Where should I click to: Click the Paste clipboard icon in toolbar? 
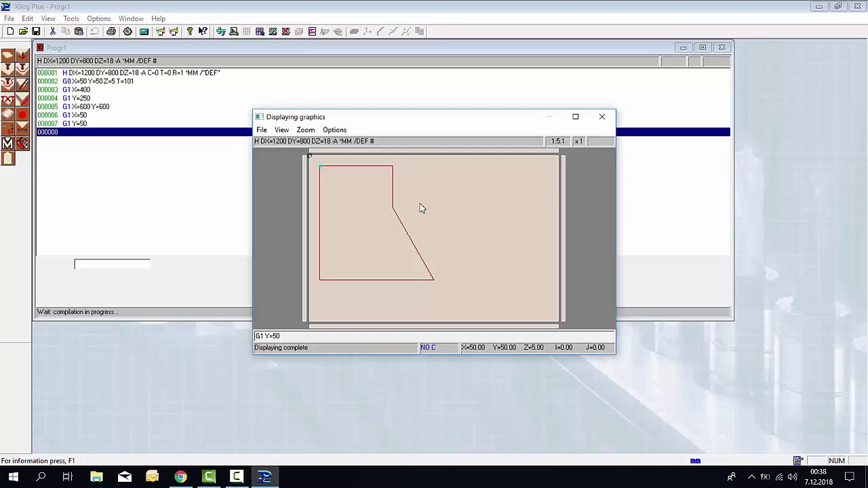(79, 31)
